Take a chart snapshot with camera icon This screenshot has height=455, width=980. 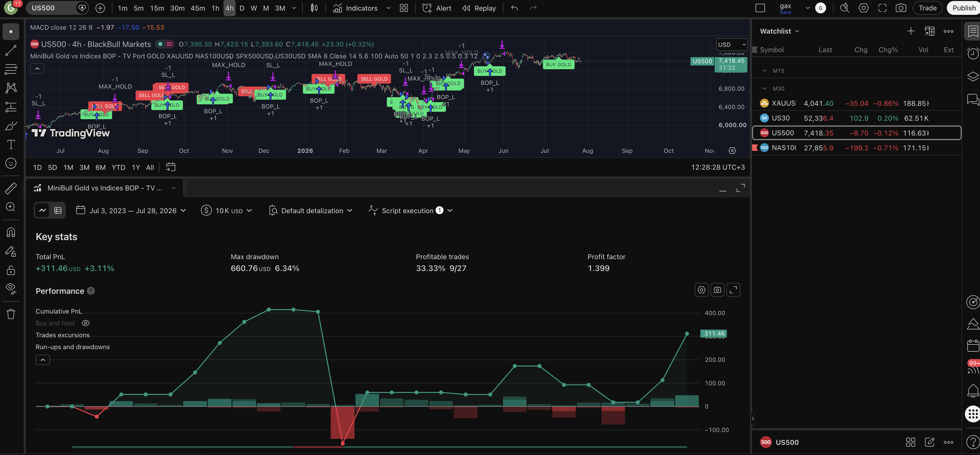pos(901,8)
